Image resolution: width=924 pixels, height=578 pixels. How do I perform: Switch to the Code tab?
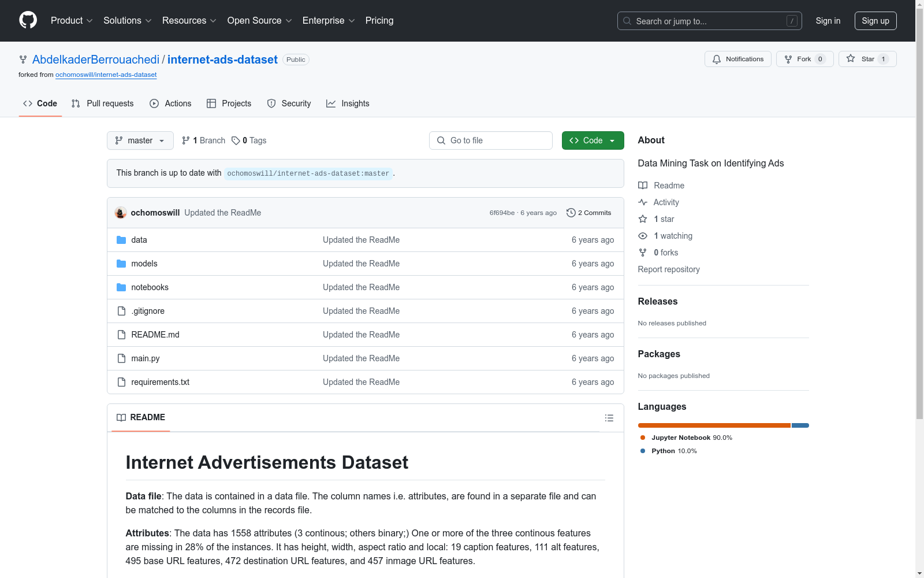(40, 103)
